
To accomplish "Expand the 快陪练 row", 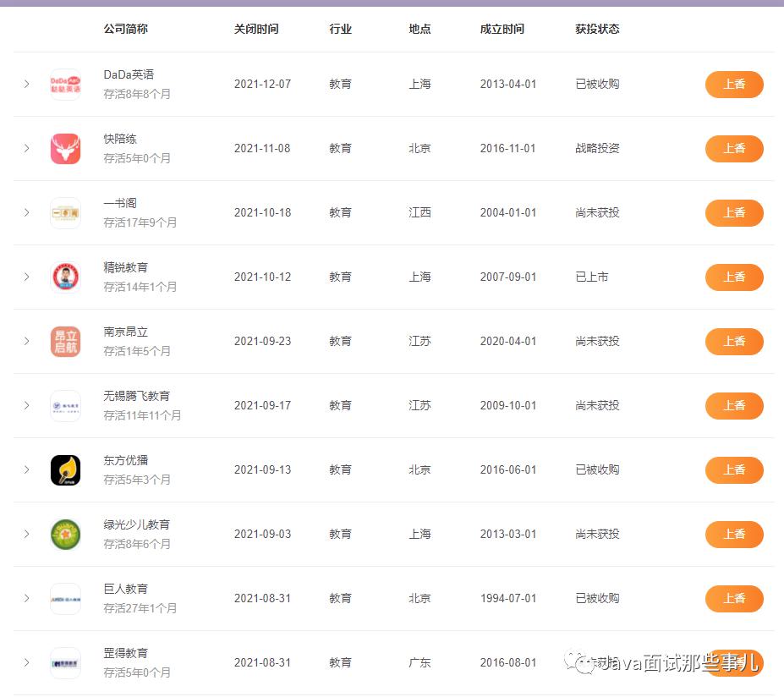I will tap(26, 149).
